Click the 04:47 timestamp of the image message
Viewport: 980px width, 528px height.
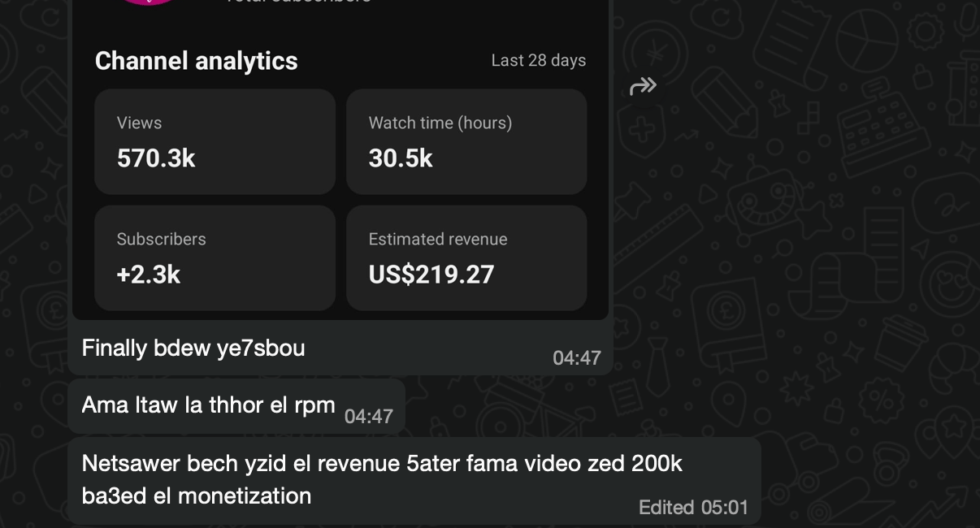pos(576,358)
